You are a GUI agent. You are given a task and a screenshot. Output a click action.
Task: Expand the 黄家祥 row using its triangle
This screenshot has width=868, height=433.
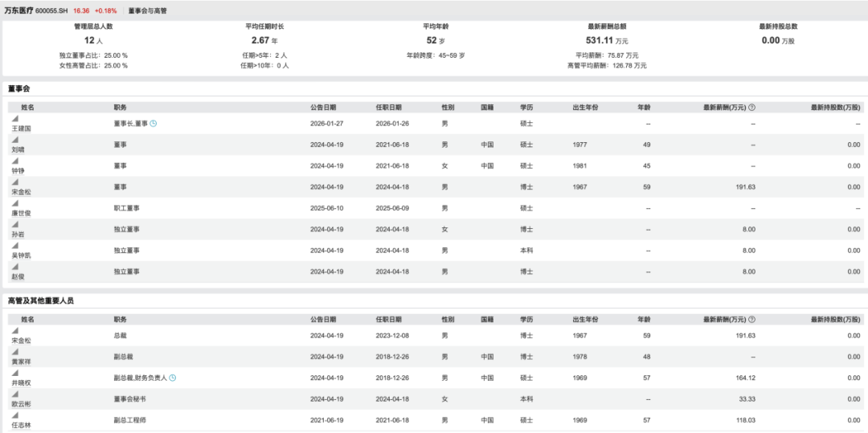tap(14, 352)
